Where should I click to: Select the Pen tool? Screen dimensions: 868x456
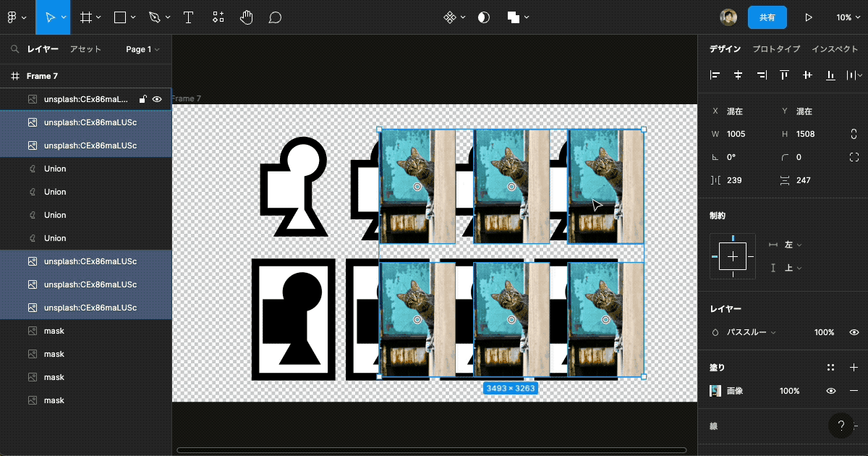coord(155,17)
